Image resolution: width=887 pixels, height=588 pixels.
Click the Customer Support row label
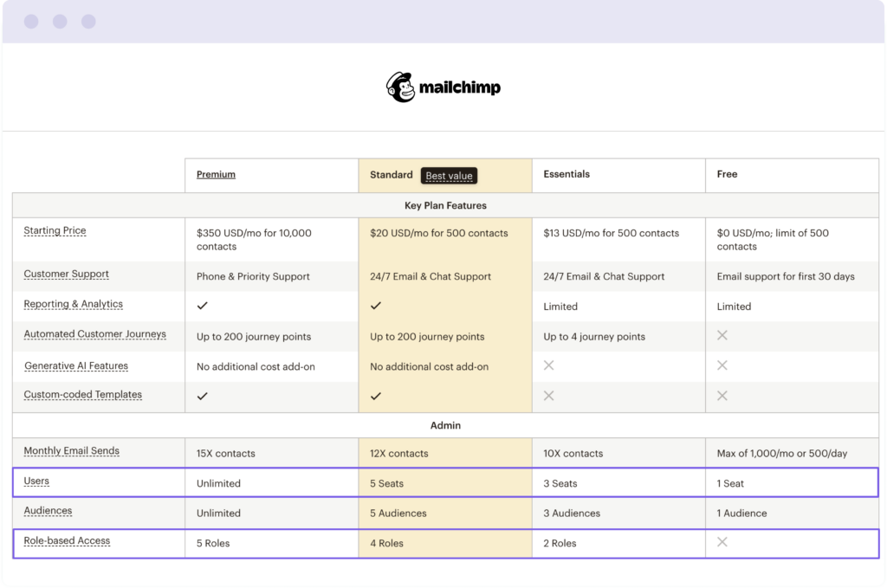coord(66,275)
